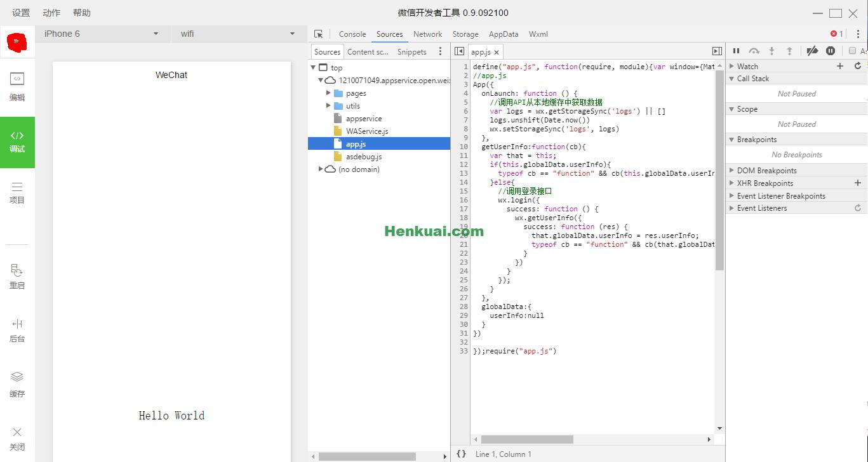
Task: Close the app.js editor tab
Action: coord(497,52)
